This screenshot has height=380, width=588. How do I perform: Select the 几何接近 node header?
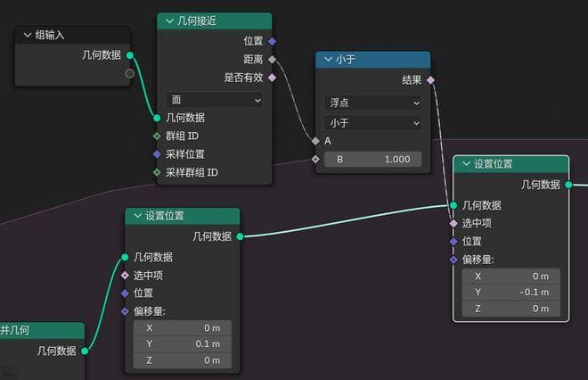tap(215, 21)
